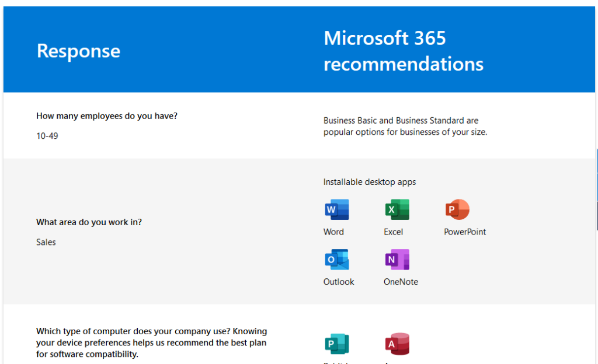Click the red Access cylinder logo

(397, 344)
